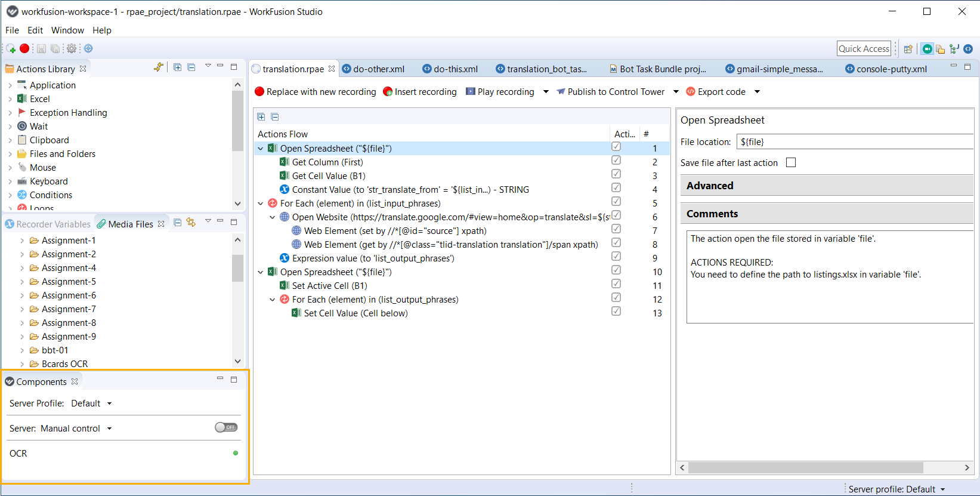Toggle active checkbox for Constant Value row
The width and height of the screenshot is (980, 496).
[616, 188]
